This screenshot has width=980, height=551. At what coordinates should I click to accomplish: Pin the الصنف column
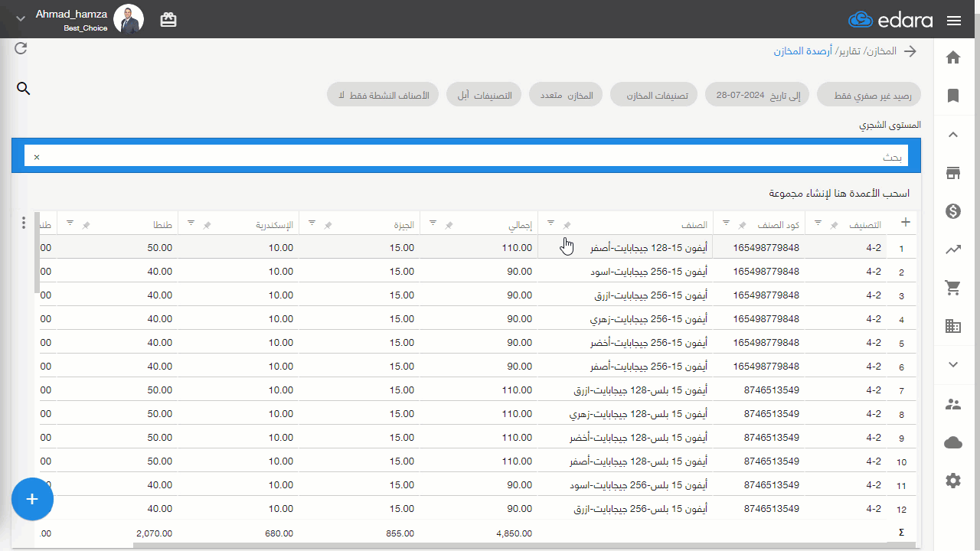567,225
